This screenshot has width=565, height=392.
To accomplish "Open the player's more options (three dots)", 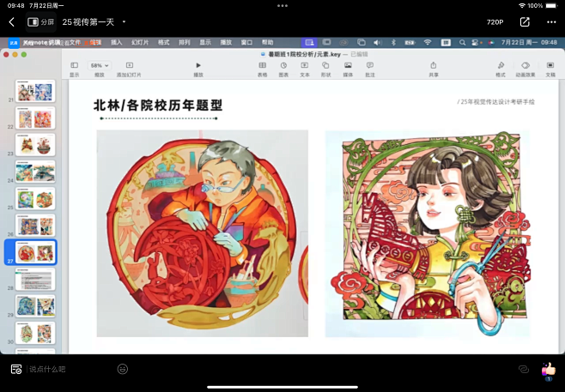I will [x=551, y=22].
